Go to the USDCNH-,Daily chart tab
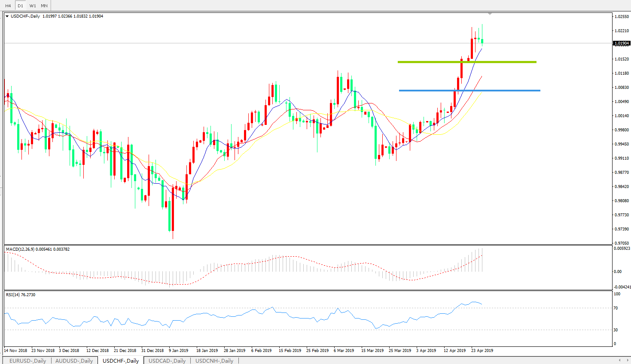Viewport: 631px width, 364px height. click(x=214, y=361)
